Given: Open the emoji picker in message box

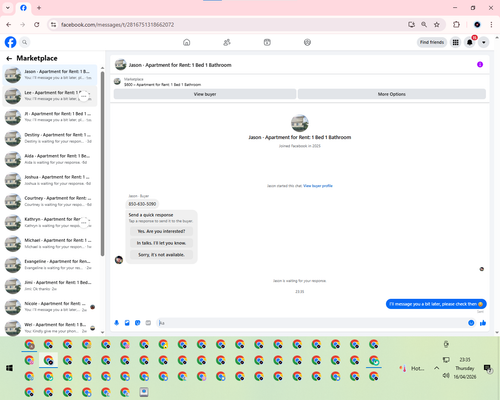Looking at the screenshot, I should [471, 323].
